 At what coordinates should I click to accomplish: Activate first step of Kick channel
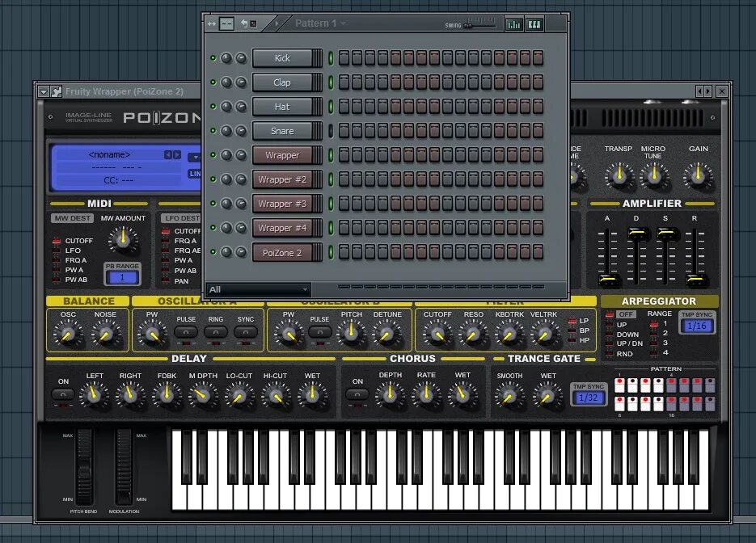click(x=344, y=58)
